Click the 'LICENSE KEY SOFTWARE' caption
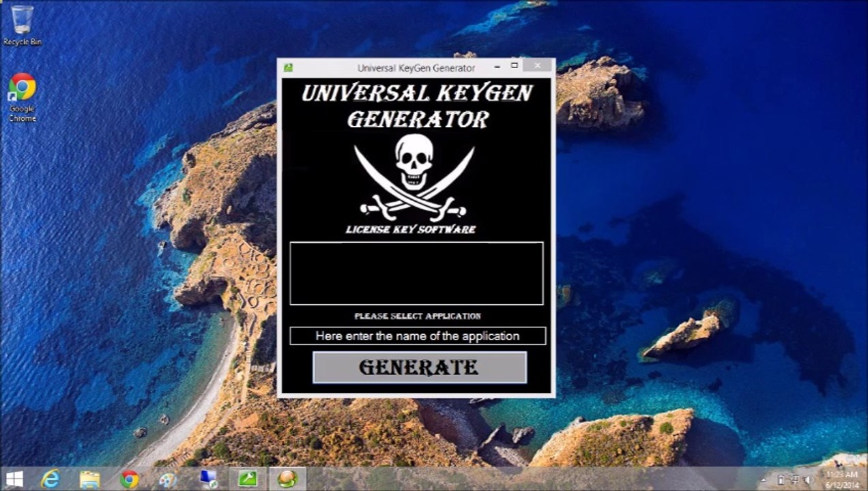This screenshot has height=491, width=868. point(411,230)
